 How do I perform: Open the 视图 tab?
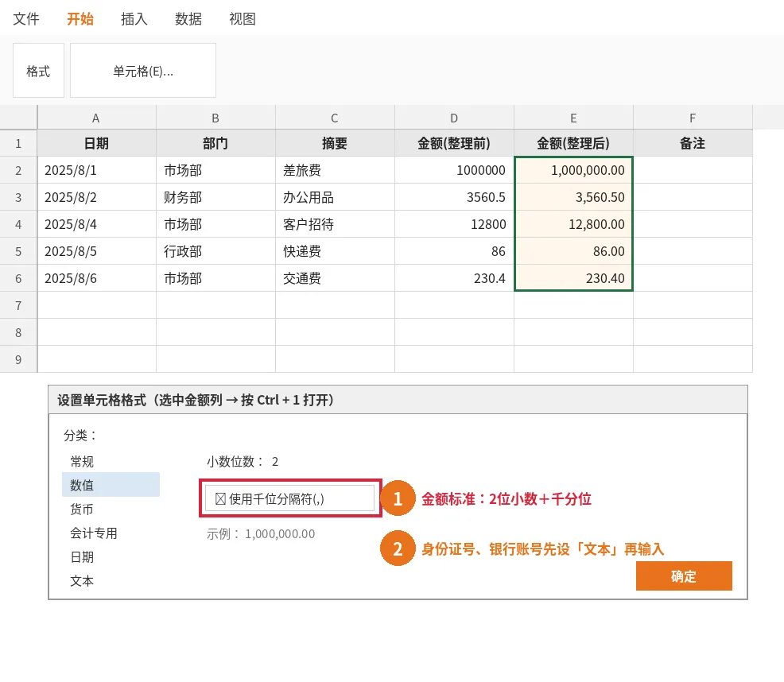tap(243, 19)
